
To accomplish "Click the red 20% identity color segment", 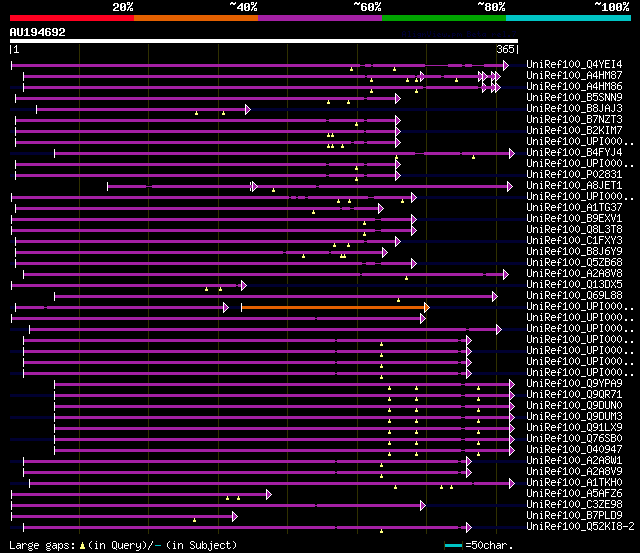I will coord(72,18).
